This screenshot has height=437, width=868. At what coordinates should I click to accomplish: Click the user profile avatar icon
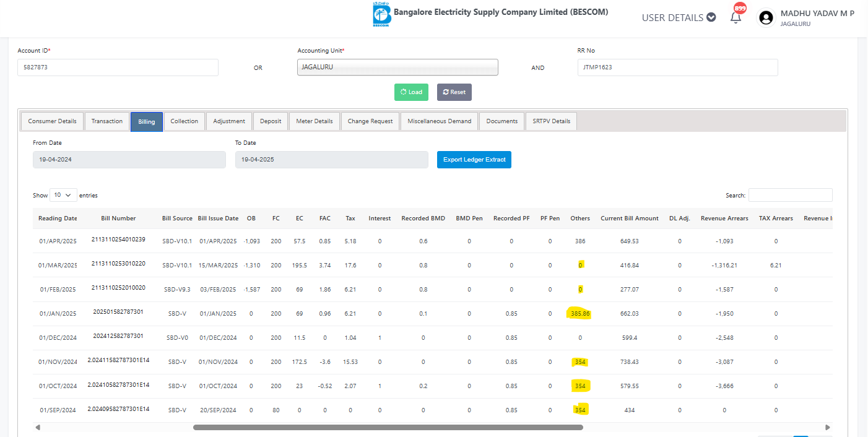pyautogui.click(x=766, y=18)
